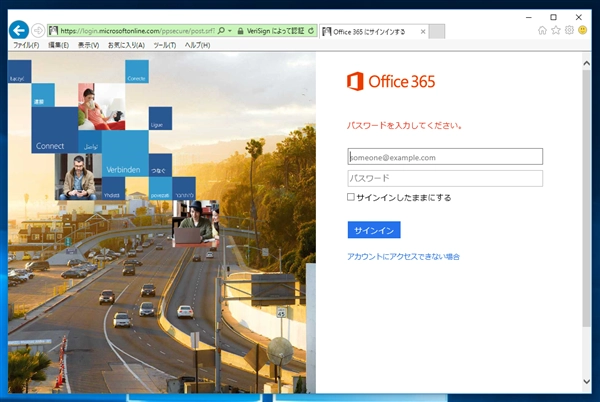The height and width of the screenshot is (402, 600).
Task: Open Favorites star icon
Action: pyautogui.click(x=556, y=30)
